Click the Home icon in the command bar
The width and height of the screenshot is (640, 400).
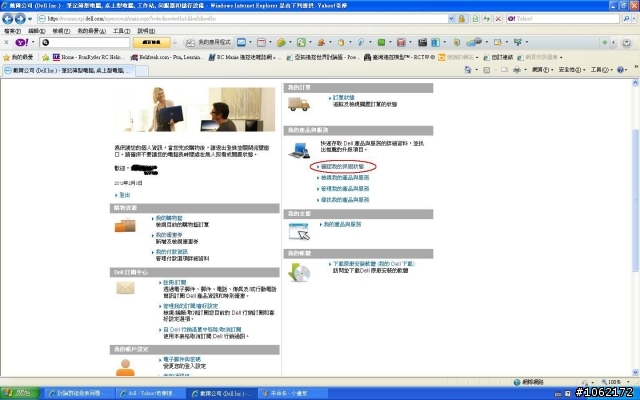[x=468, y=70]
